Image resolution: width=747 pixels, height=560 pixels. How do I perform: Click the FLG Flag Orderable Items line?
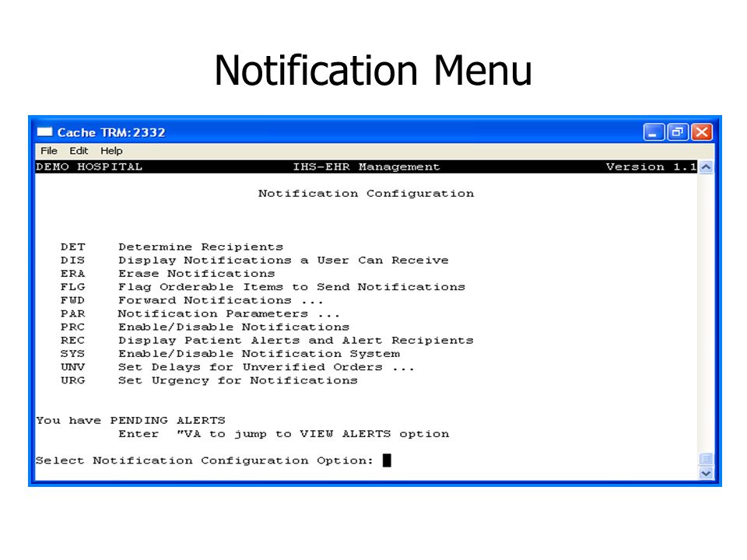(262, 287)
